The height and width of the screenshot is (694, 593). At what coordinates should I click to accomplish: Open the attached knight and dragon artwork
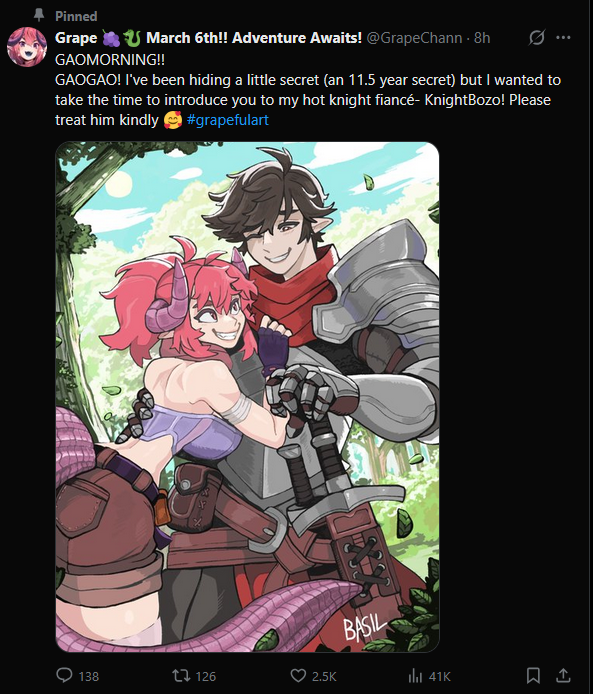point(247,397)
